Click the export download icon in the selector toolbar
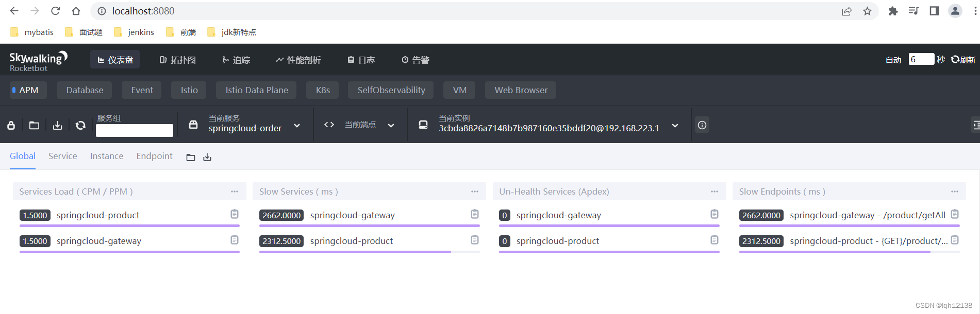Screen dimensions: 980x314 58,125
